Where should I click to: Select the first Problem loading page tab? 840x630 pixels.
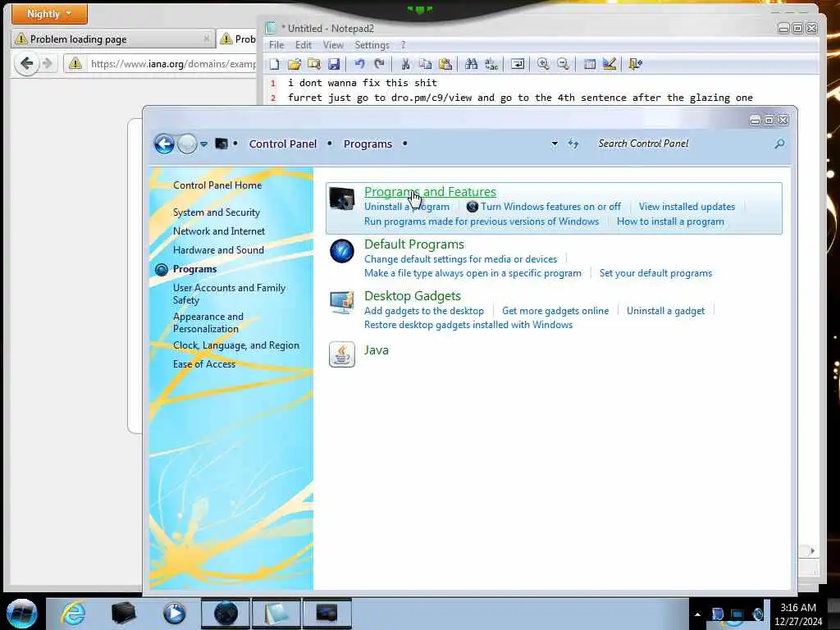point(112,39)
